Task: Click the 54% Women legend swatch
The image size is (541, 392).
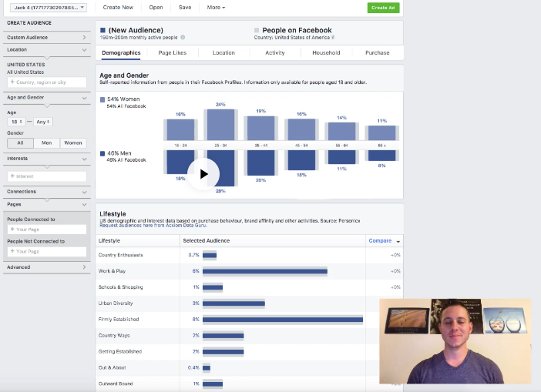Action: pos(102,99)
